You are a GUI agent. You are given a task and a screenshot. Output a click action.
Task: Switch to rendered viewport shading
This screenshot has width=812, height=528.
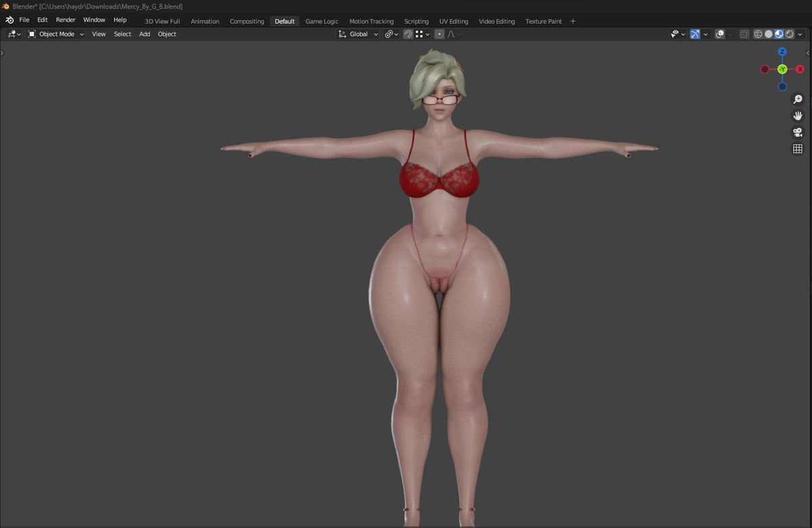(790, 34)
